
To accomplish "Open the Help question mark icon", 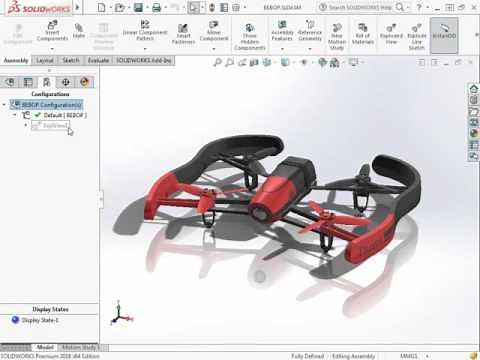I will point(419,7).
